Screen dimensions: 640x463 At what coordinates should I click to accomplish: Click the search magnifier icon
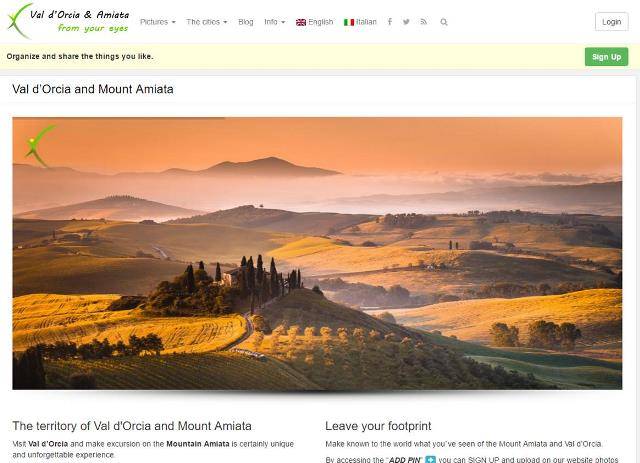(444, 22)
